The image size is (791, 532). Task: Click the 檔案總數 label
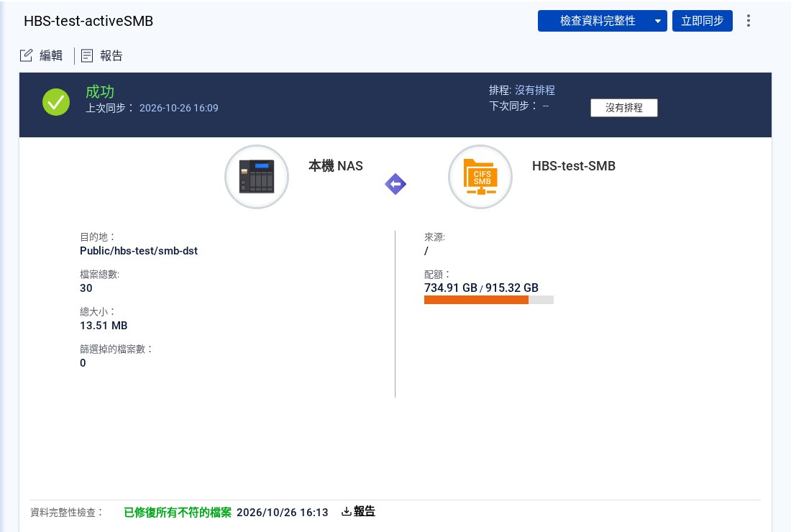click(x=99, y=274)
